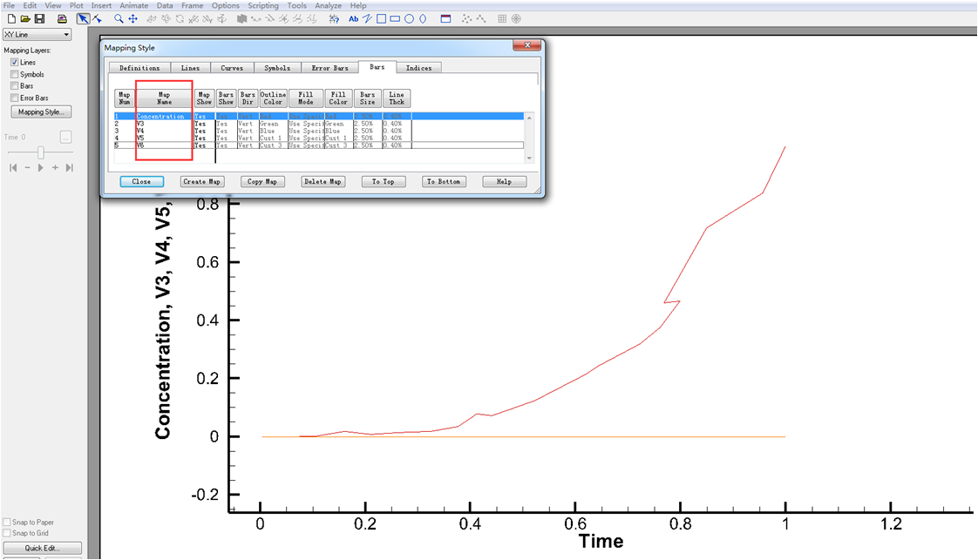Click the scatter-points zone creation icon
The height and width of the screenshot is (560, 978).
point(466,18)
